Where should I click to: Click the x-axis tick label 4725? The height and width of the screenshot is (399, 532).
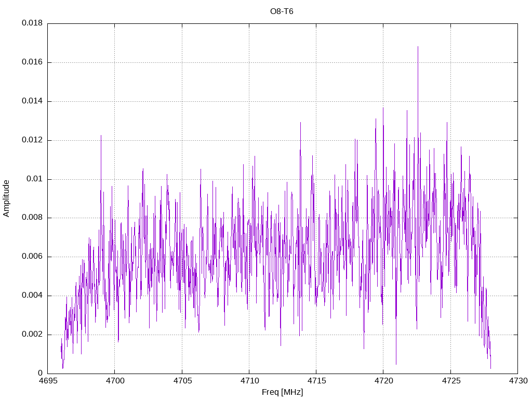(451, 381)
